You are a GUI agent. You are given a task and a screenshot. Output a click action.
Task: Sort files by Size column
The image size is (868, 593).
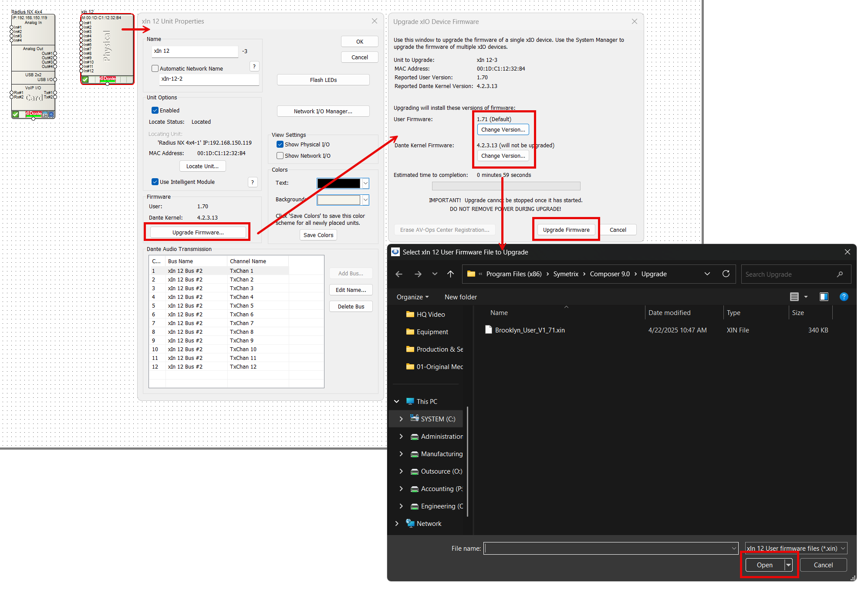click(798, 312)
